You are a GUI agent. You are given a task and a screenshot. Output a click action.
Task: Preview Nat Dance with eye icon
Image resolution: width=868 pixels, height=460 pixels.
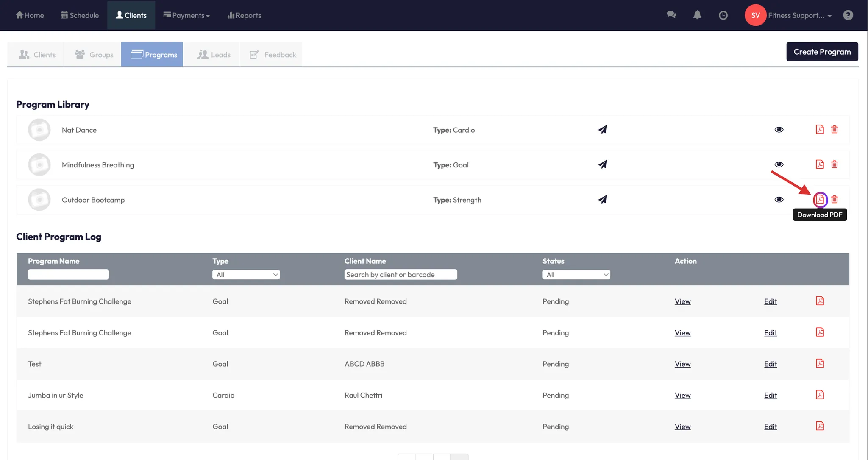tap(779, 130)
